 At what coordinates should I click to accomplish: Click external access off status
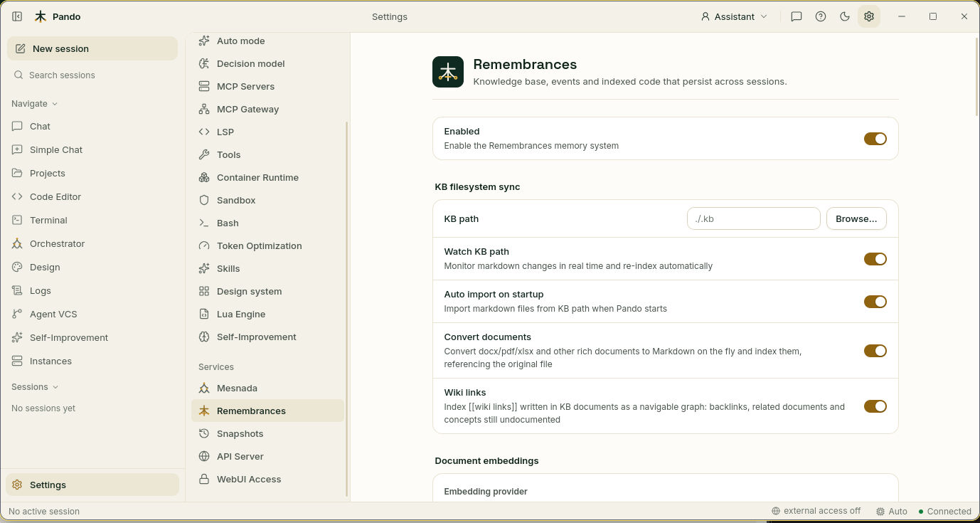(816, 511)
